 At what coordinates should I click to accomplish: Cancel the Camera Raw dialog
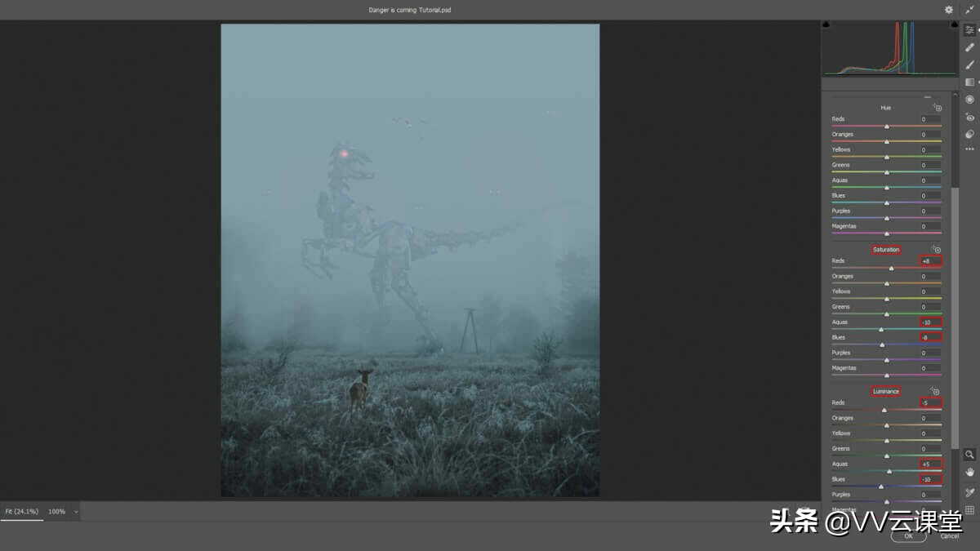950,537
